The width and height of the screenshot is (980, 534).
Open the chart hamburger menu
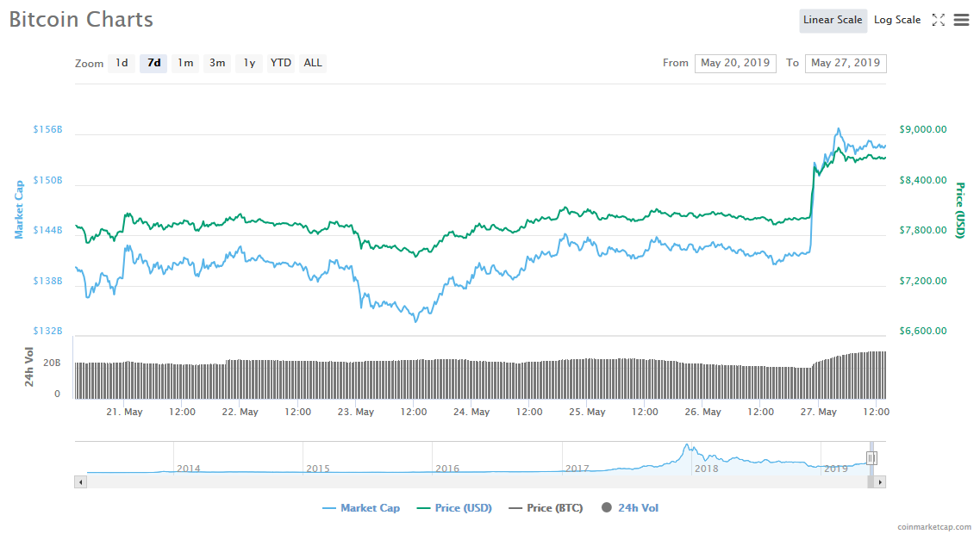[961, 20]
